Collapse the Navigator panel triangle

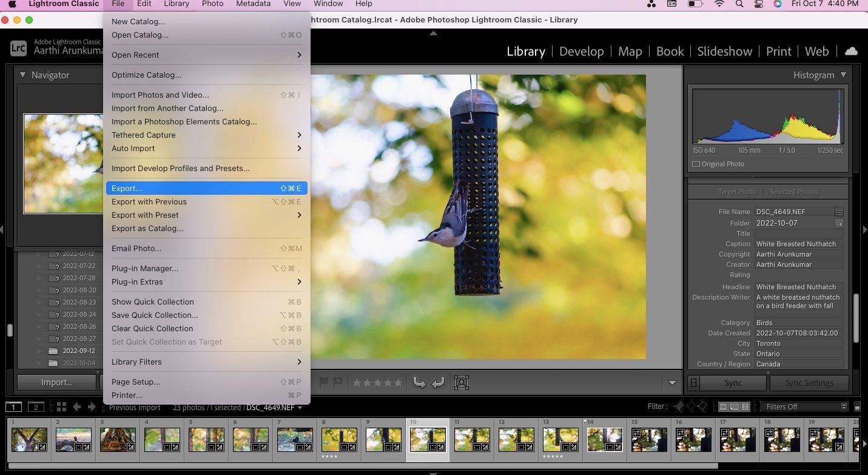[x=23, y=75]
